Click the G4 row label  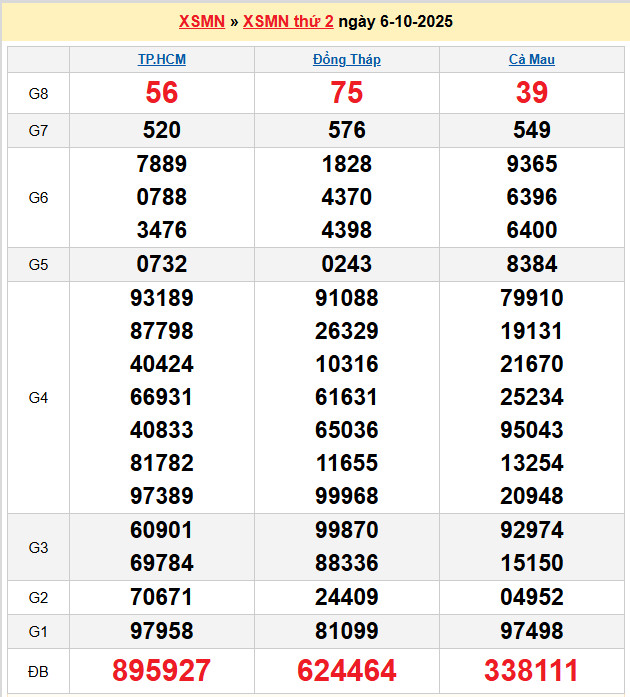38,397
